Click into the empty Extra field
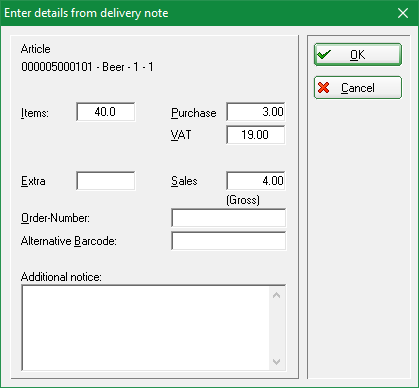The width and height of the screenshot is (419, 388). pos(106,181)
